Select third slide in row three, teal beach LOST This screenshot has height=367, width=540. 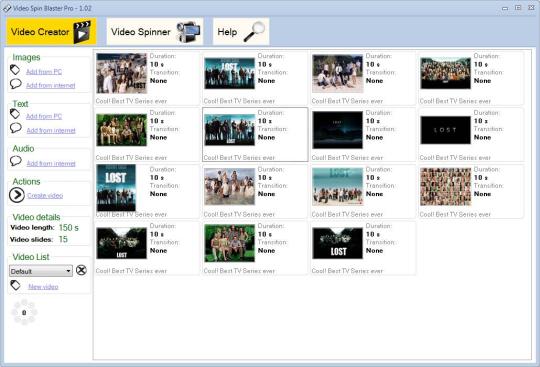click(338, 187)
